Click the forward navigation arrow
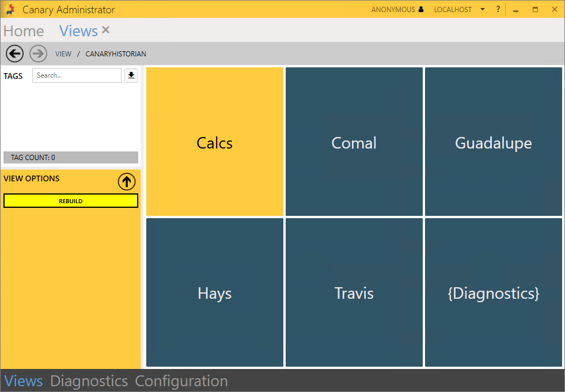Screen dimensions: 565x392 [x=38, y=54]
